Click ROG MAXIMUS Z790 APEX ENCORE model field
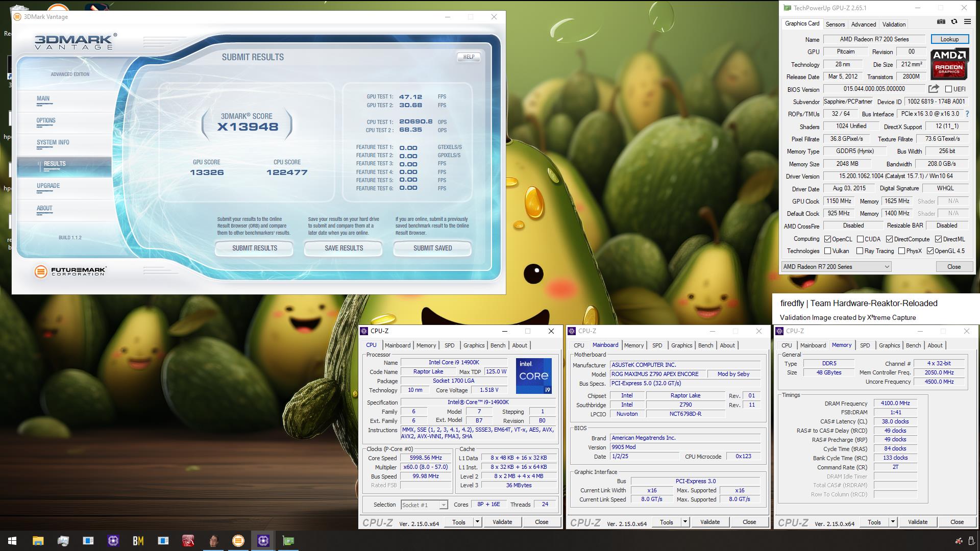980x551 pixels. [658, 374]
